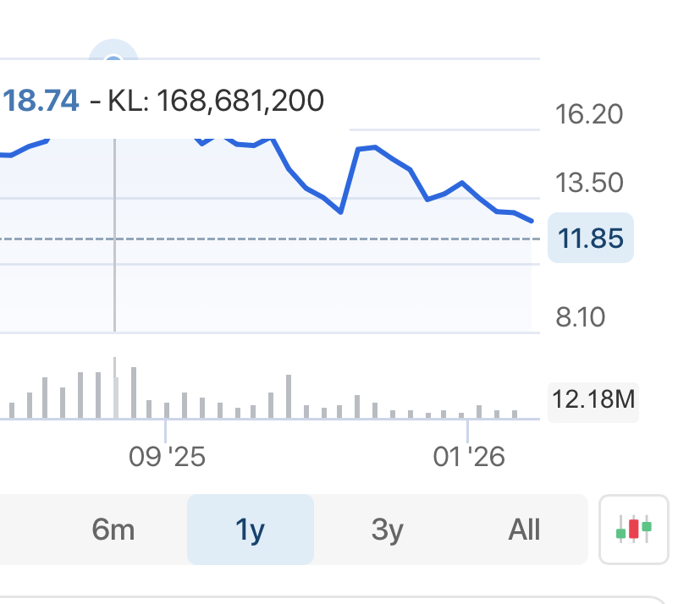Click the 18.74 price in tooltip
The image size is (700, 604).
41,102
